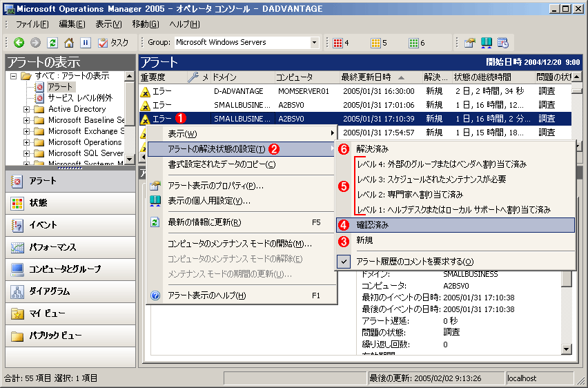Screen dimensions: 588x388
Task: Open the 移動(G) menu
Action: coord(146,24)
